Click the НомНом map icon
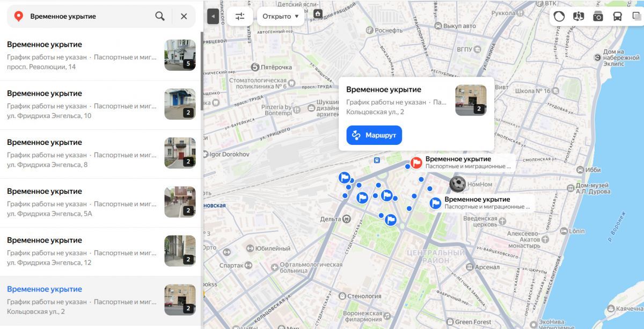Image resolution: width=644 pixels, height=329 pixels. [x=457, y=184]
